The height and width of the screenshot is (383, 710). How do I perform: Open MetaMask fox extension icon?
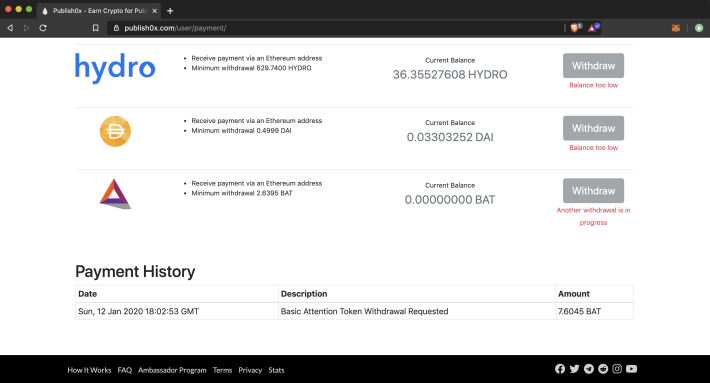pyautogui.click(x=676, y=28)
